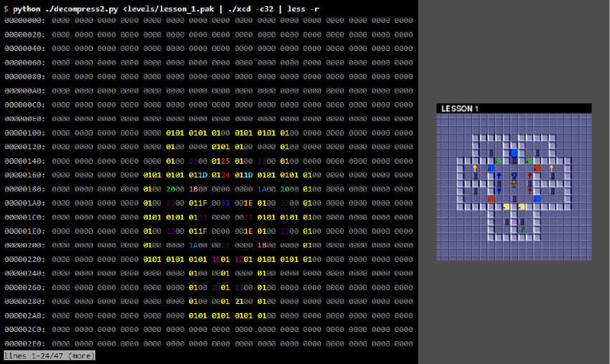Click the offset label 00000220:
The width and height of the screenshot is (610, 364).
click(25, 259)
